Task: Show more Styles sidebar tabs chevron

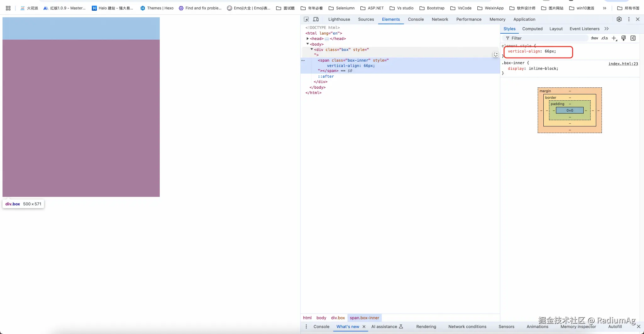Action: (607, 29)
